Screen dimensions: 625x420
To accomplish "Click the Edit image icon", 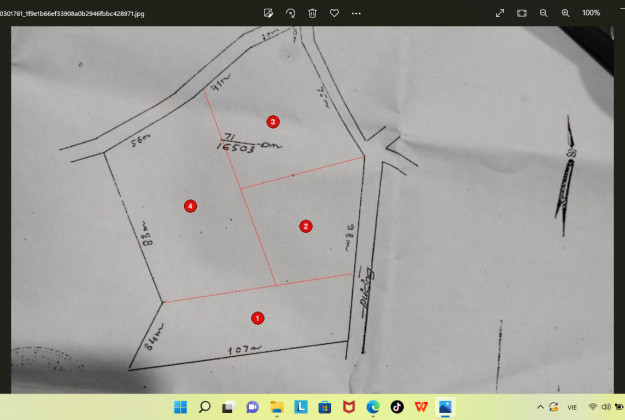I will 269,13.
